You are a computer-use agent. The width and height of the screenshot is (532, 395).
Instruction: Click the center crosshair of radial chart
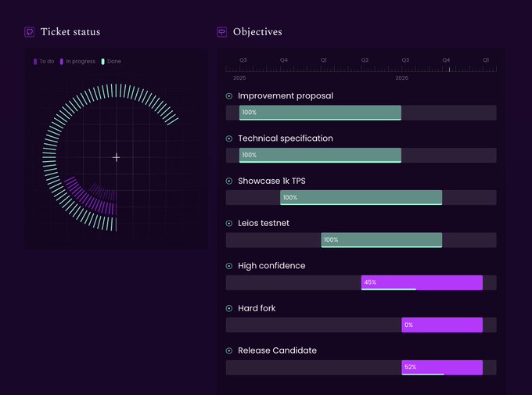coord(116,157)
